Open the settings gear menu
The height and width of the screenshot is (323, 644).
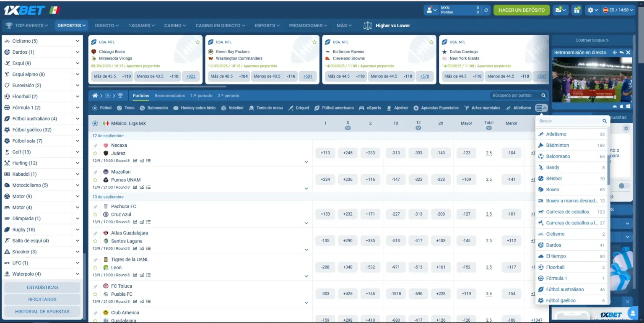coord(593,10)
